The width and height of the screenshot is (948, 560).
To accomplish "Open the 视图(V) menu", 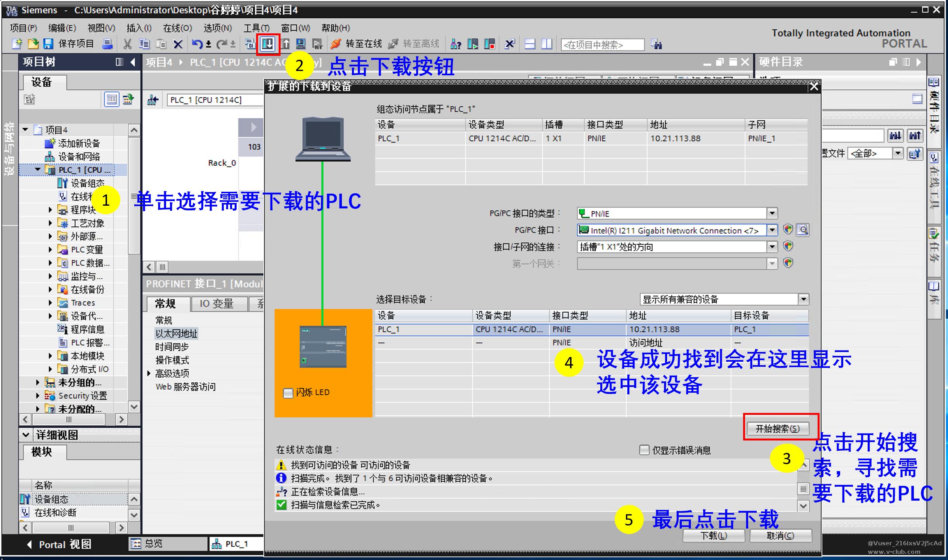I will (101, 28).
